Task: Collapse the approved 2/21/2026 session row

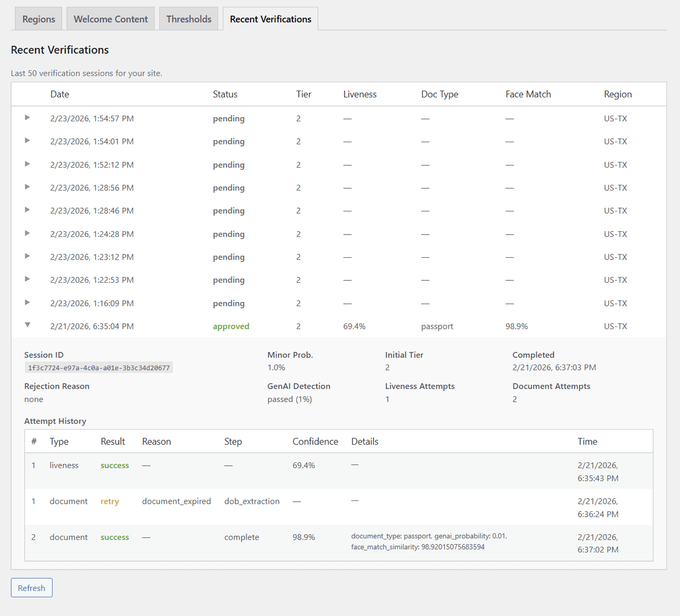Action: coord(27,325)
